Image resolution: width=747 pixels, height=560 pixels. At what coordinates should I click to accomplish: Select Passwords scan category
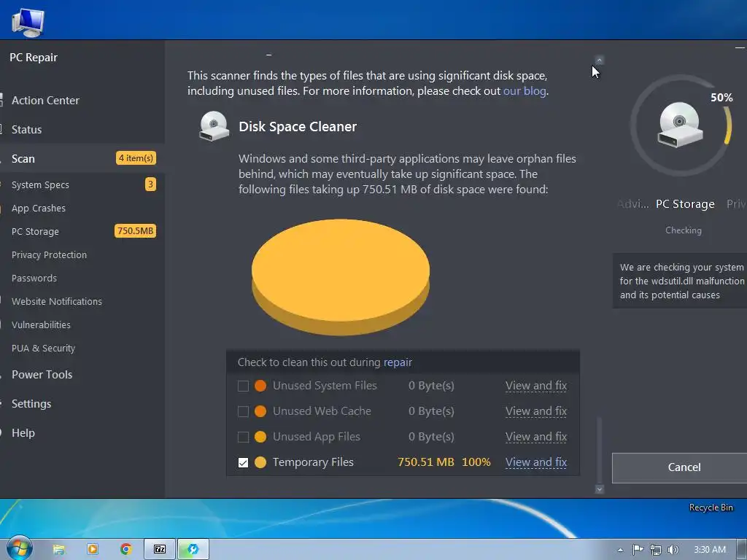pyautogui.click(x=34, y=278)
